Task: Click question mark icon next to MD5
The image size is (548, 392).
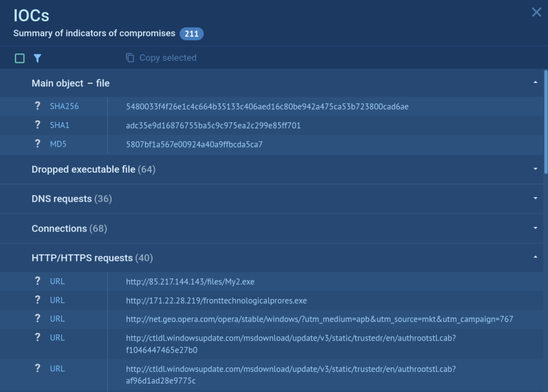Action: pos(37,144)
